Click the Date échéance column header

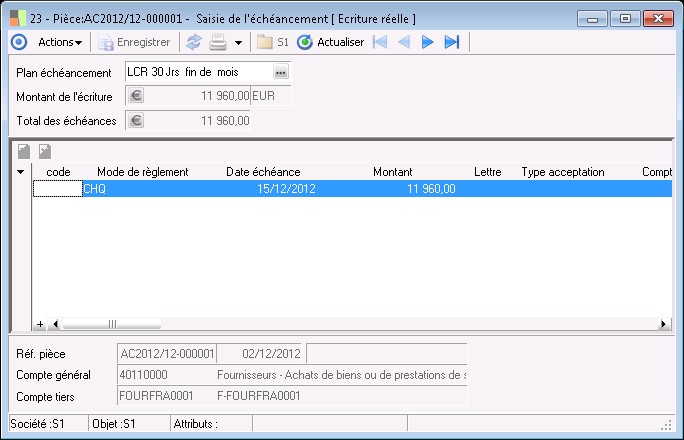263,172
